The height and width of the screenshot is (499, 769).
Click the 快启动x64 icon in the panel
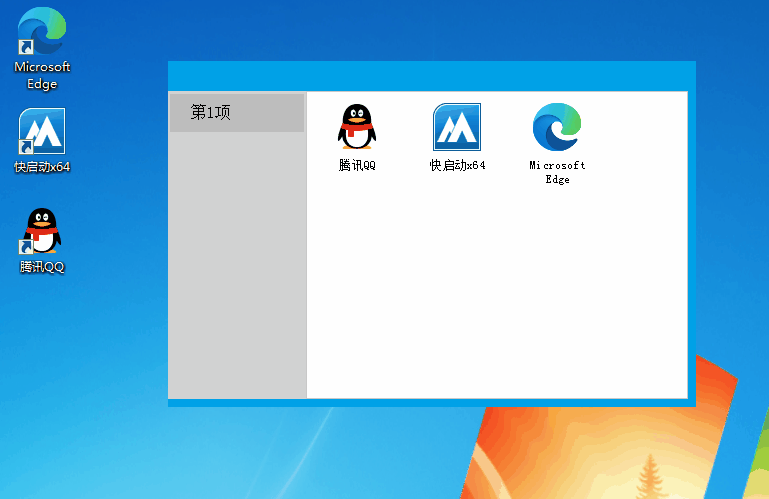coord(457,127)
